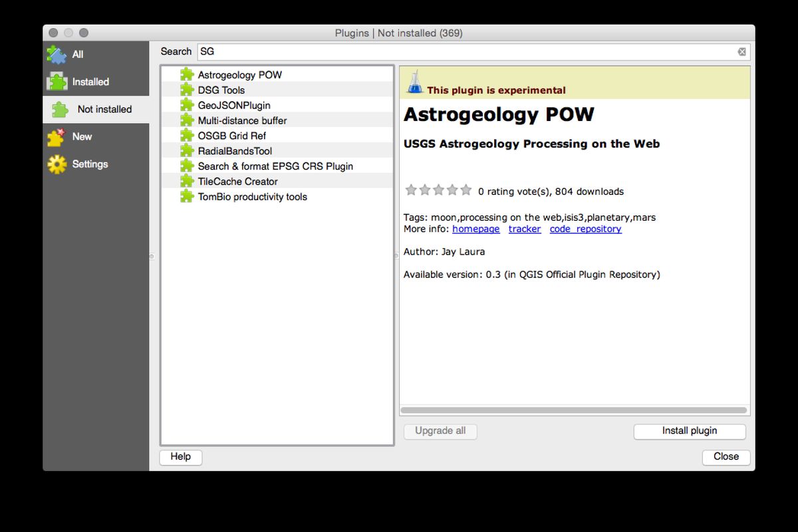Switch to the Installed plugins tab
The height and width of the screenshot is (532, 798).
click(90, 82)
